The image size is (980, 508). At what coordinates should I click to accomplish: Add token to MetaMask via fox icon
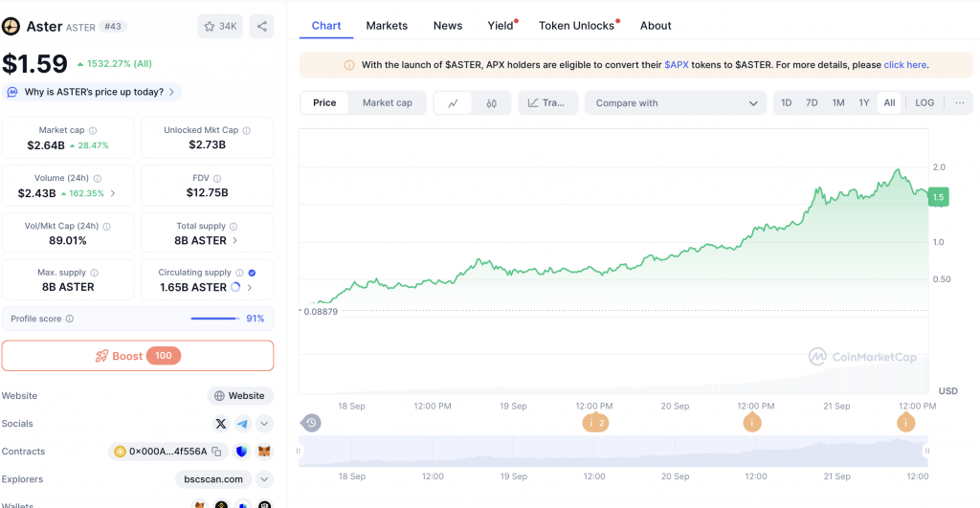click(264, 452)
